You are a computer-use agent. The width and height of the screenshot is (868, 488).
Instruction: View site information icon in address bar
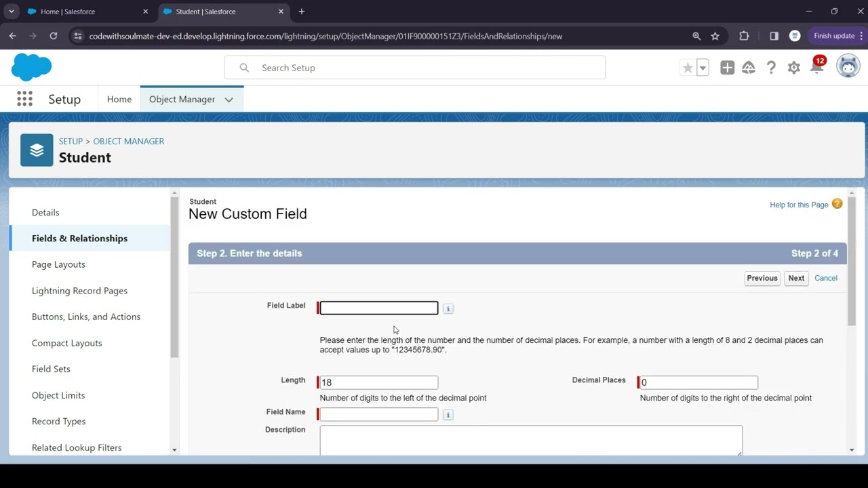pos(77,36)
